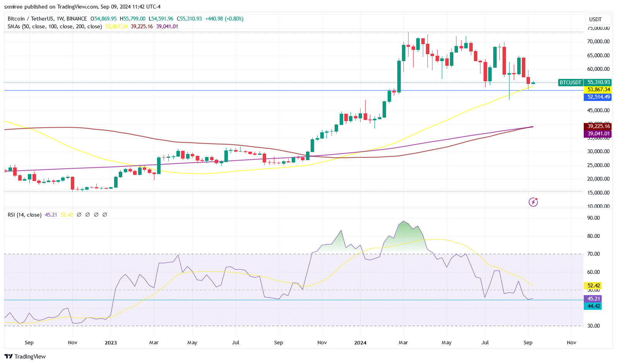Open the USDT currency selector
Image resolution: width=617 pixels, height=364 pixels.
pyautogui.click(x=595, y=19)
